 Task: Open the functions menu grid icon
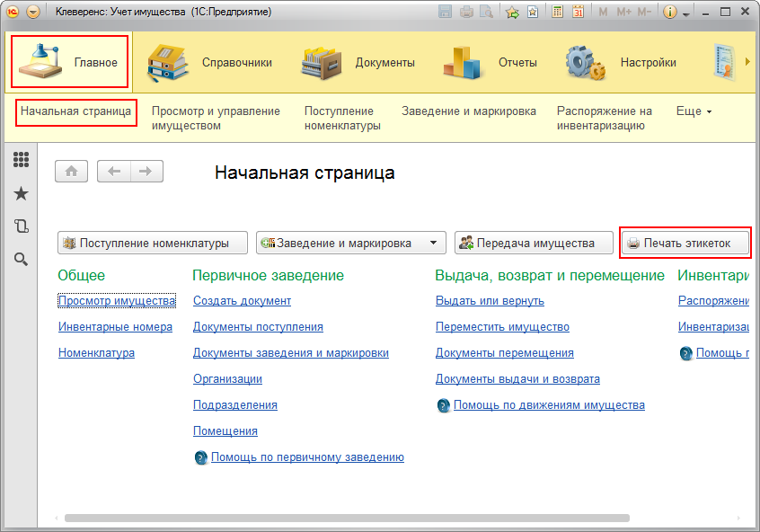point(21,159)
